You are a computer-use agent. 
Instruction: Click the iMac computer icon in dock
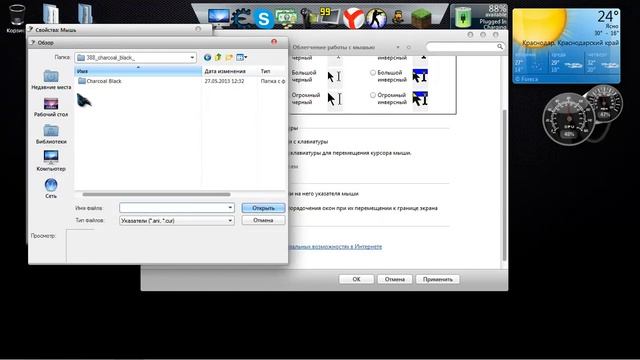[x=219, y=17]
